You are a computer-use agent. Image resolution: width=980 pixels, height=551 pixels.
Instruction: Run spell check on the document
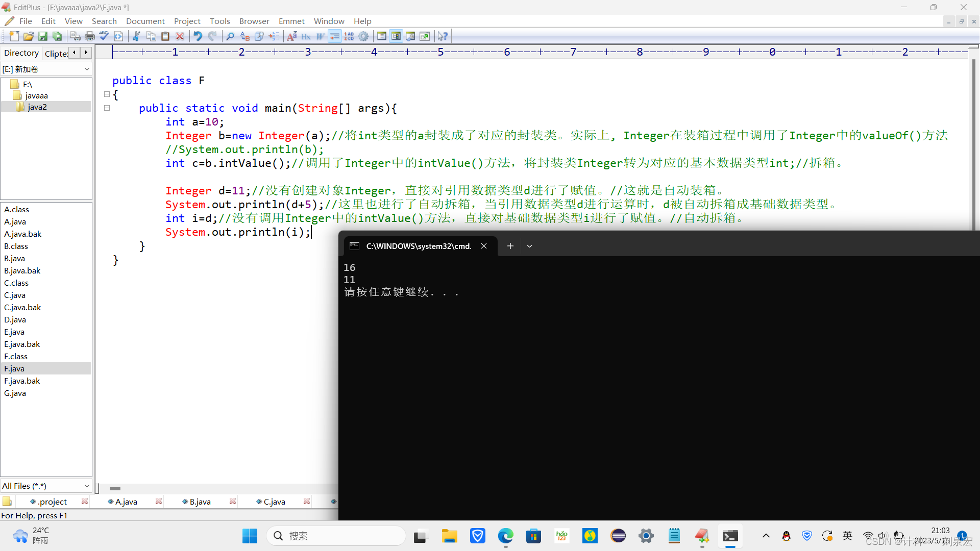click(x=104, y=36)
